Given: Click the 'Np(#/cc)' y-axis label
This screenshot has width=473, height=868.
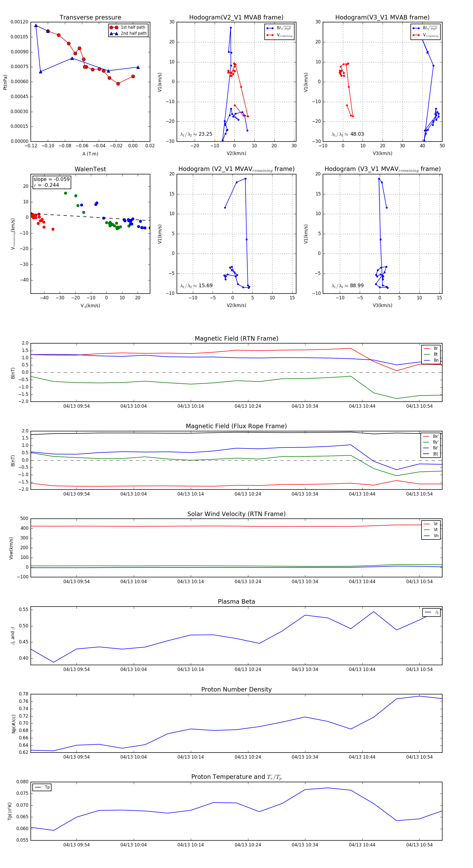Looking at the screenshot, I should (x=14, y=724).
